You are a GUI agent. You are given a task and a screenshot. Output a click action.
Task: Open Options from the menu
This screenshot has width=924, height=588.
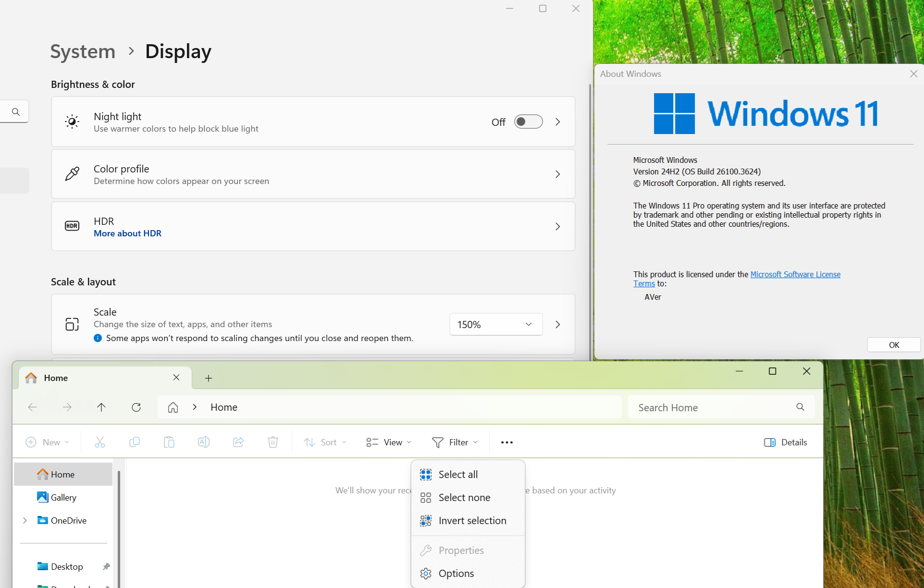[x=468, y=574]
